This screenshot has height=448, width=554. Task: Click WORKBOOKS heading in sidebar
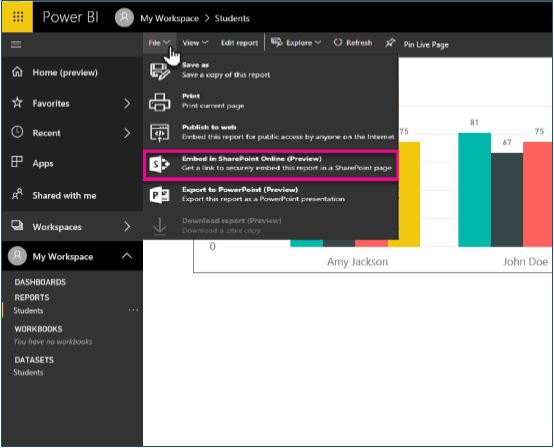[38, 329]
